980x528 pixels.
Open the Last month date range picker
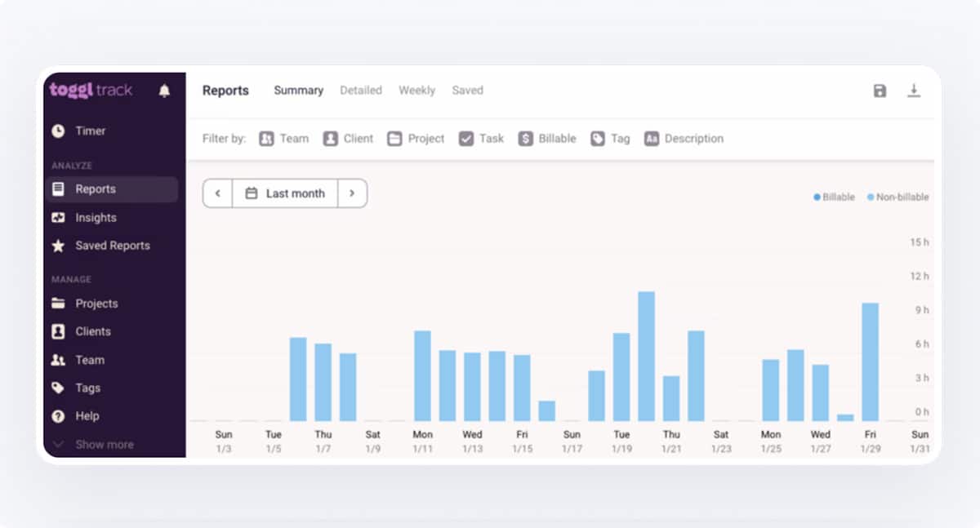pyautogui.click(x=285, y=193)
